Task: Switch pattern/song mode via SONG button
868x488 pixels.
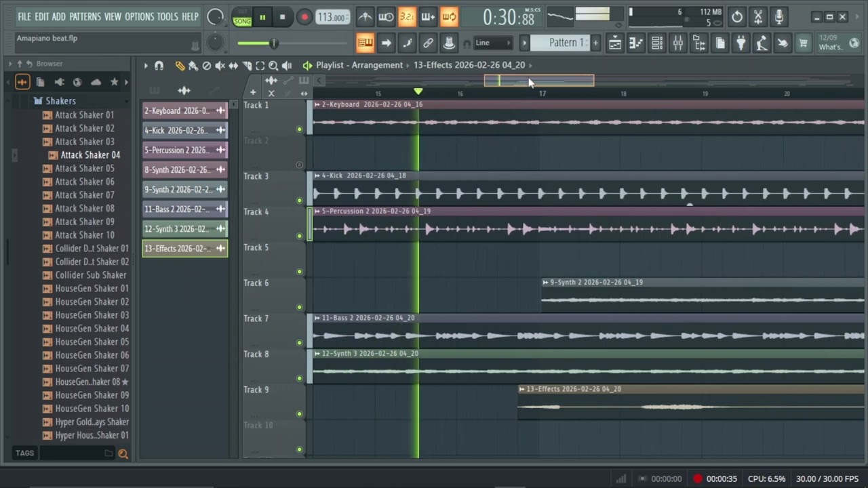Action: [x=242, y=21]
